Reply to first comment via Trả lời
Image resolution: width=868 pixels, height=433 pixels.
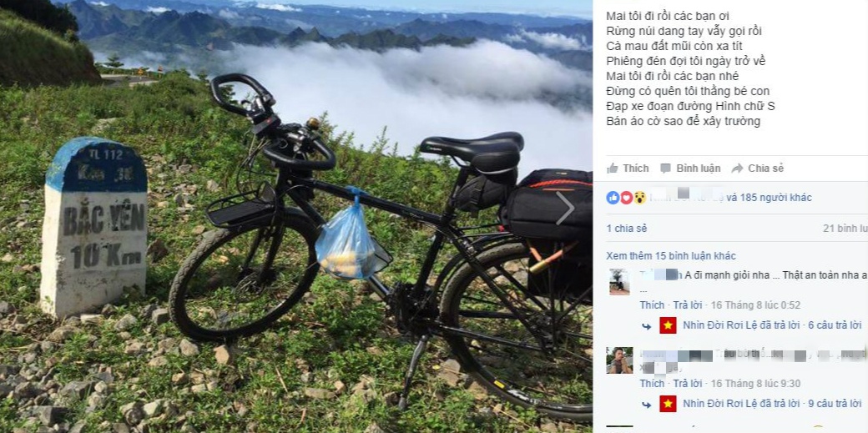687,305
